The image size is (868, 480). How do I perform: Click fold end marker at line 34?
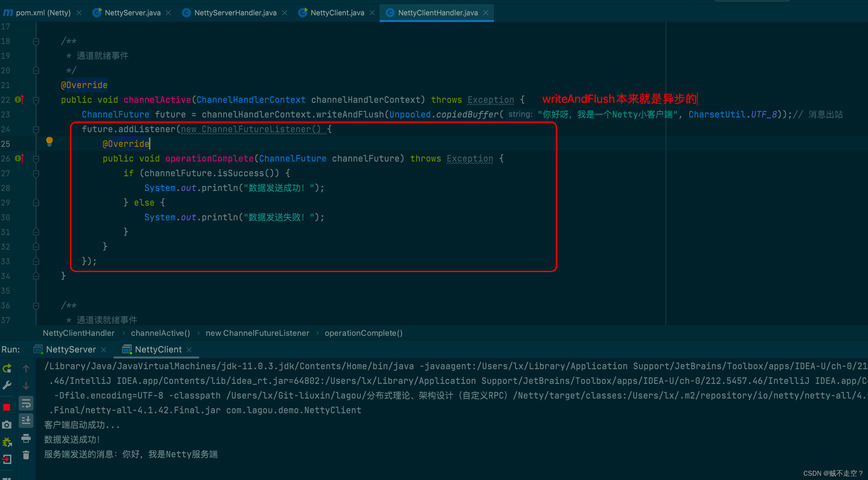[x=36, y=276]
